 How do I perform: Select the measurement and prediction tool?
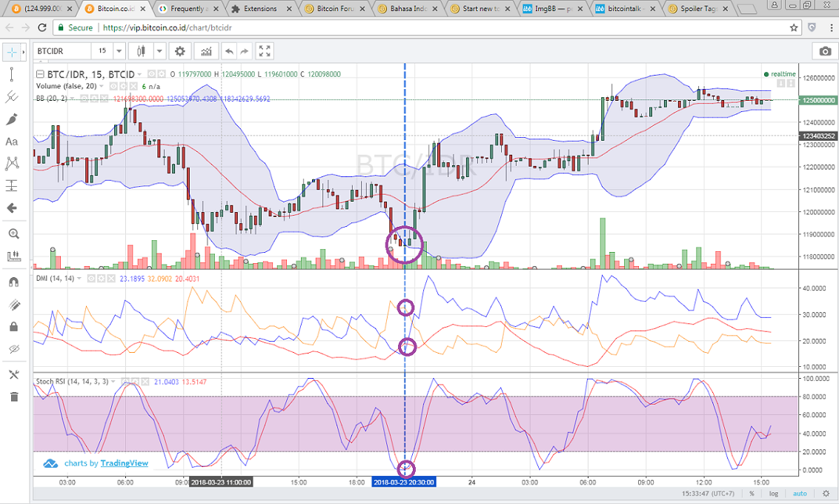[12, 185]
